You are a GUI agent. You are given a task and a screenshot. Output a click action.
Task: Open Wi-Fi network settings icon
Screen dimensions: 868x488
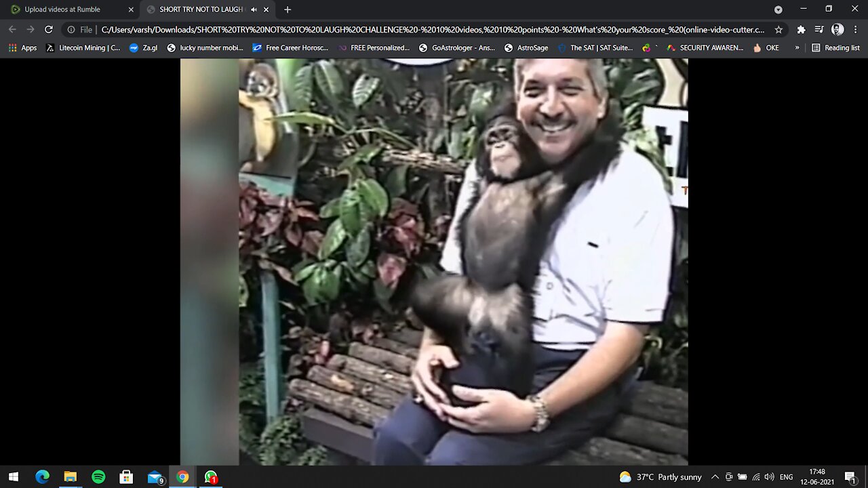[755, 477]
